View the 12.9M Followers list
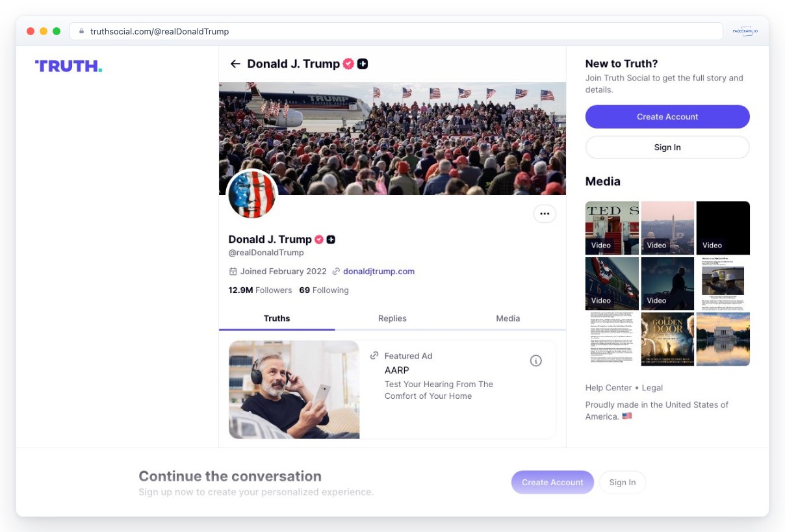The width and height of the screenshot is (785, 532). [260, 290]
